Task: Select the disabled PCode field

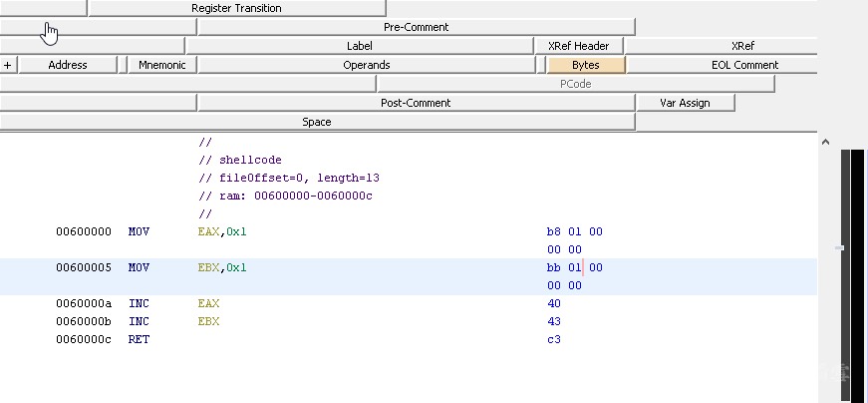Action: (576, 84)
